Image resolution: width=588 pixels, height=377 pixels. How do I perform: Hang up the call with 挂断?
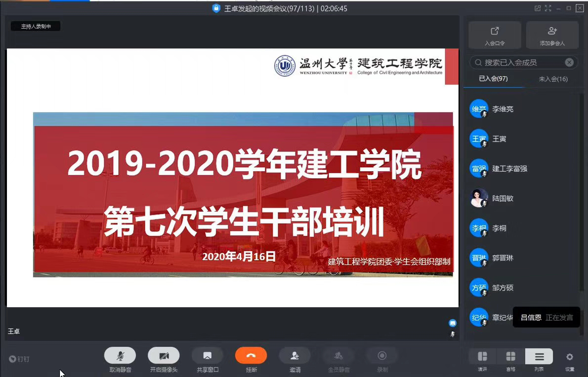[x=251, y=356]
